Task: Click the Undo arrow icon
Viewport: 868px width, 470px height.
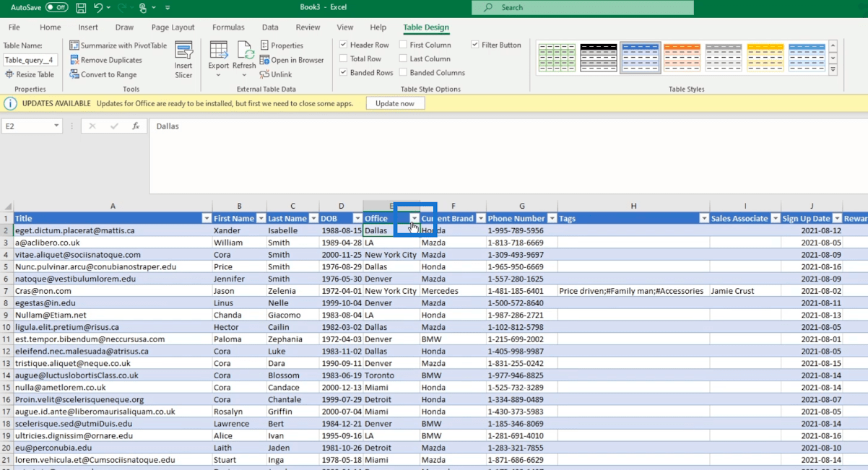Action: click(98, 8)
